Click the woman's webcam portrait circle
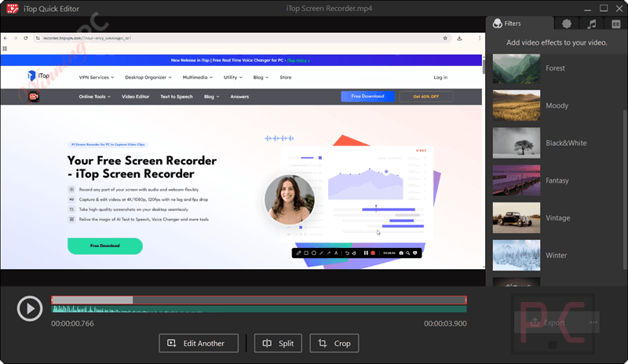This screenshot has height=364, width=628. pos(290,200)
